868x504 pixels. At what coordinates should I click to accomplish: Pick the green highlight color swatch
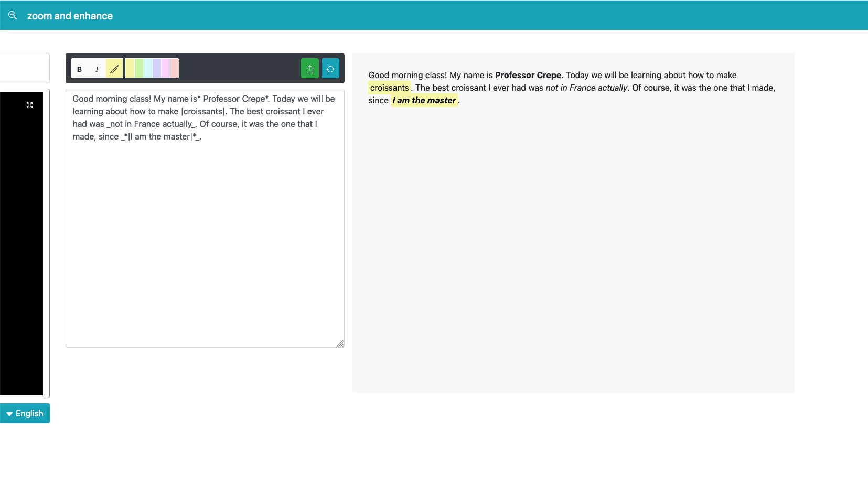click(139, 68)
